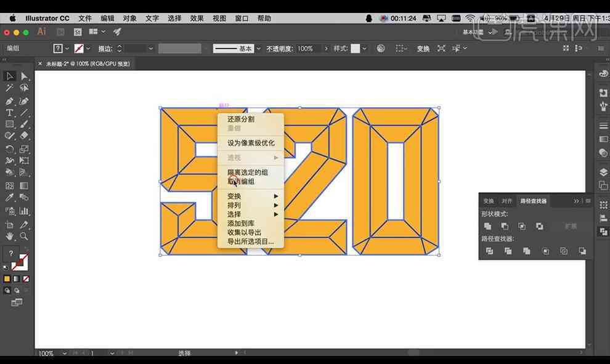Toggle the Color fill mode button

pyautogui.click(x=7, y=279)
